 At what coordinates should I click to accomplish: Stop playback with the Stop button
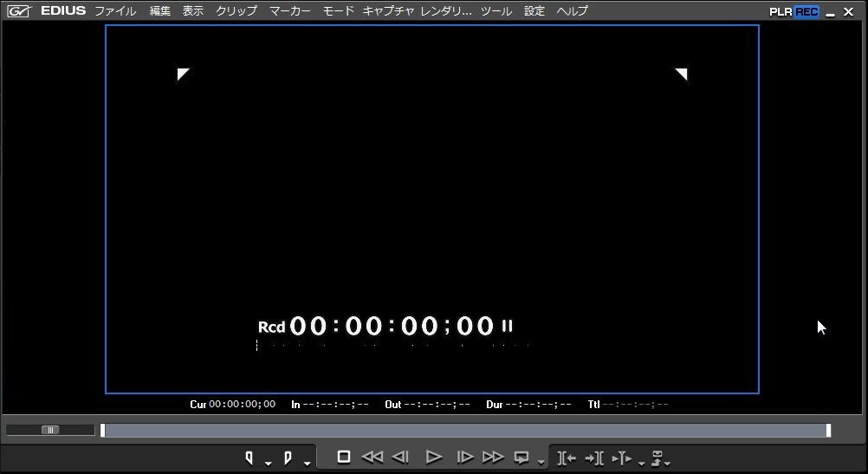click(x=344, y=457)
